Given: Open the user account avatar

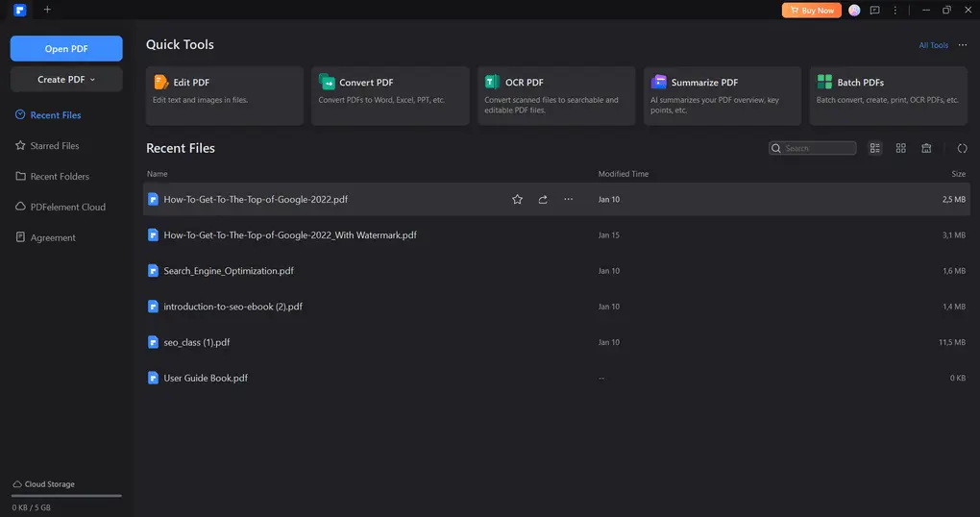Looking at the screenshot, I should click(x=854, y=10).
